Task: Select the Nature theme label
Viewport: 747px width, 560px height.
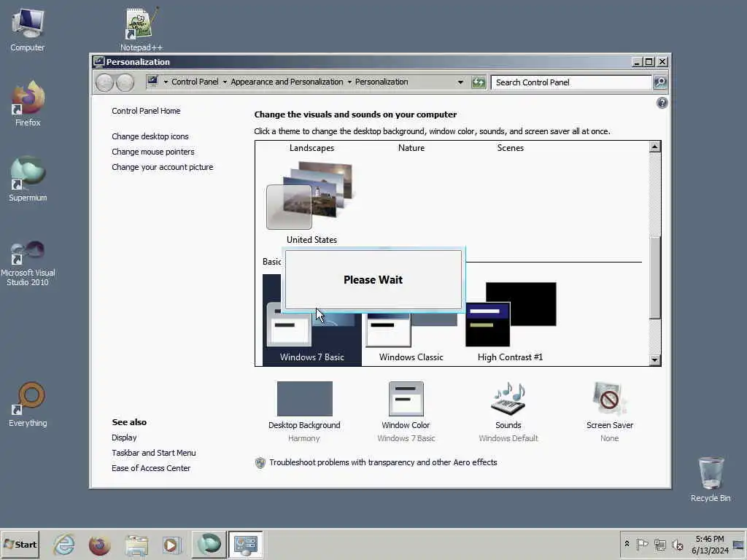Action: pos(411,148)
